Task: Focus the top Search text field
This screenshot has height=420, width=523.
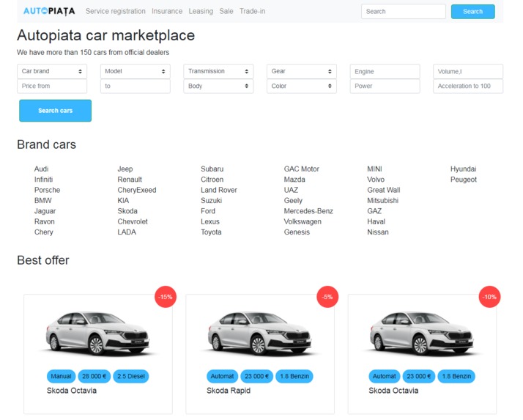Action: pos(404,11)
